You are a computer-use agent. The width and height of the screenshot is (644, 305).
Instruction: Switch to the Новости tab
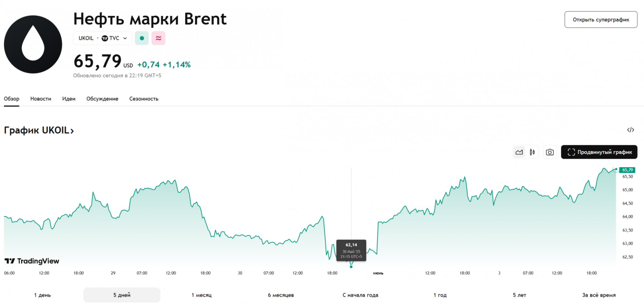pyautogui.click(x=41, y=99)
